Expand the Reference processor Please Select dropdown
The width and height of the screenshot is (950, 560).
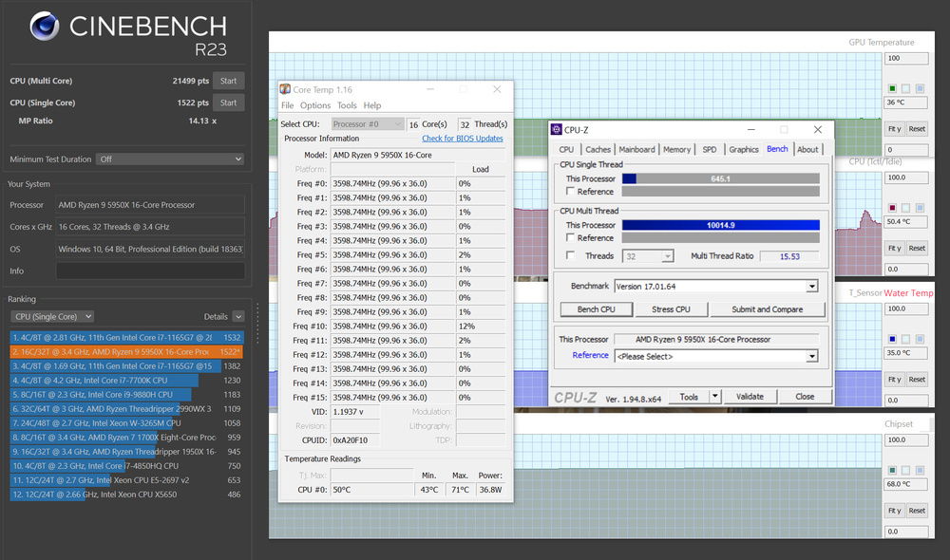click(x=811, y=357)
